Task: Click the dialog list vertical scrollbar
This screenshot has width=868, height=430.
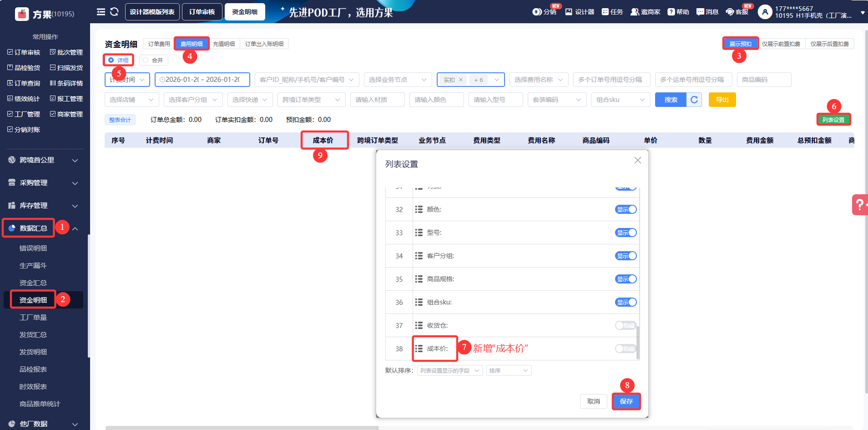Action: pos(638,342)
